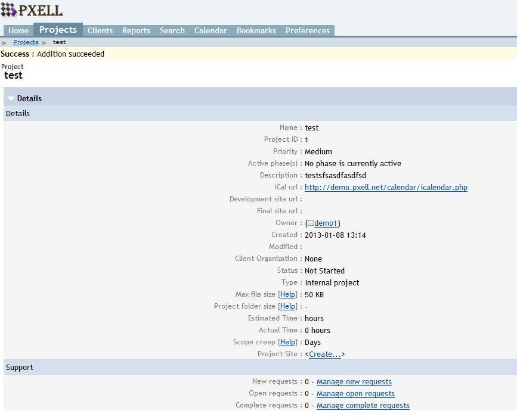The height and width of the screenshot is (420, 517).
Task: Go to the Reports section
Action: pyautogui.click(x=136, y=30)
